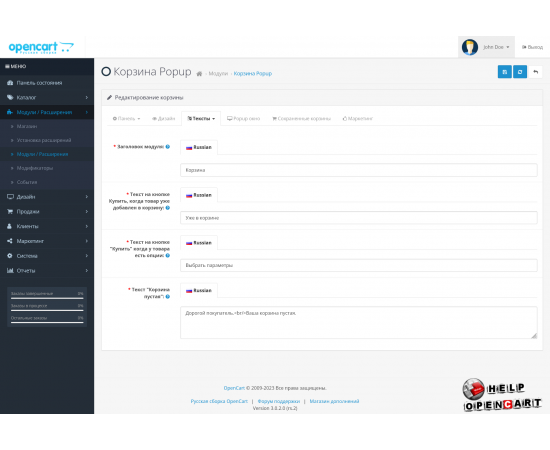Click Заказы в процессе progress bar
Screen dimensions: 550x450
click(x=47, y=310)
